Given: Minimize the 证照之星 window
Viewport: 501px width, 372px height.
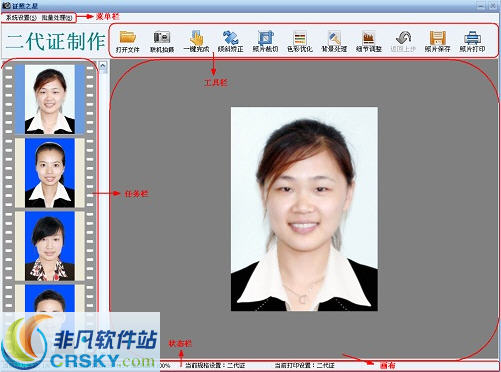Looking at the screenshot, I should pos(481,6).
